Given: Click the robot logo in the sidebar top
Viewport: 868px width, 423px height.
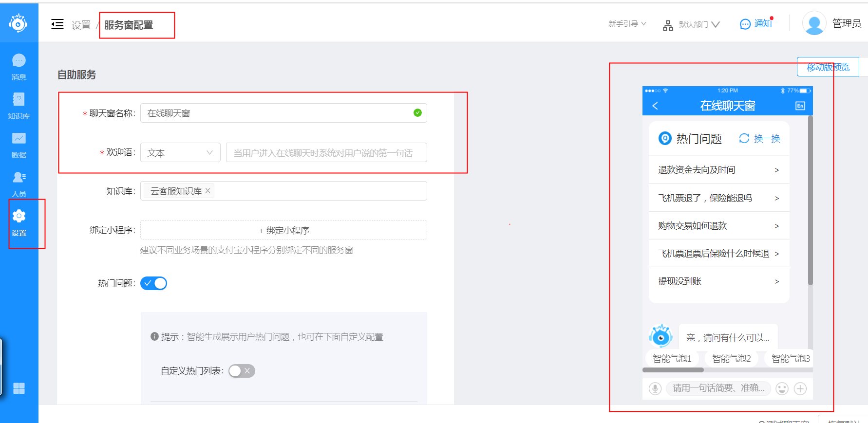Looking at the screenshot, I should (x=18, y=23).
